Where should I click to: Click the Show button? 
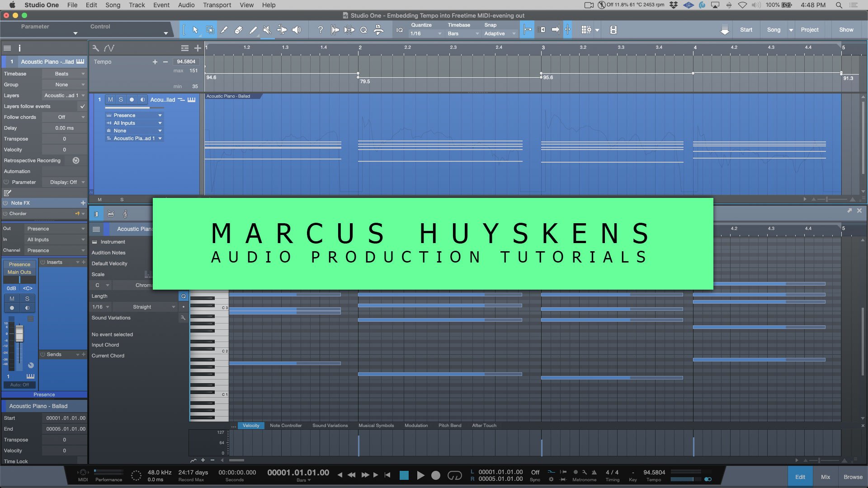[x=846, y=30]
